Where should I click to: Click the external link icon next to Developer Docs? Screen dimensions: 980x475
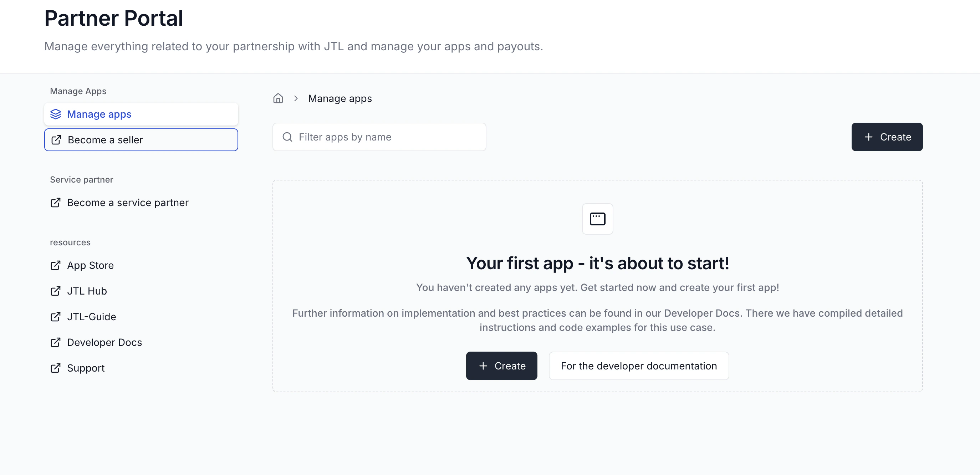pyautogui.click(x=56, y=342)
